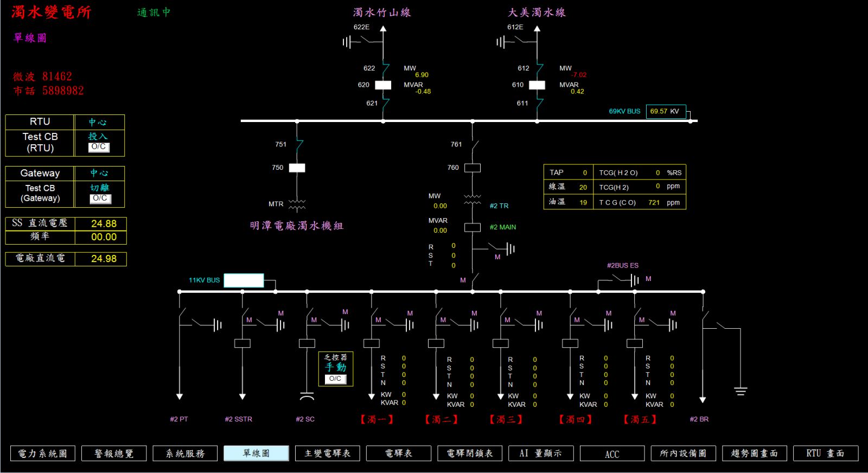Click the TCG(CO) value 721

pos(654,202)
